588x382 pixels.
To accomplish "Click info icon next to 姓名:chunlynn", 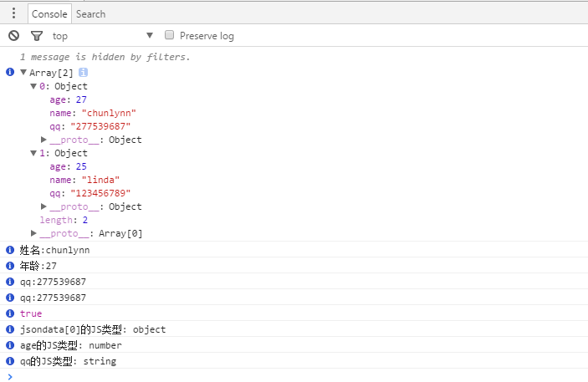I will coord(10,250).
